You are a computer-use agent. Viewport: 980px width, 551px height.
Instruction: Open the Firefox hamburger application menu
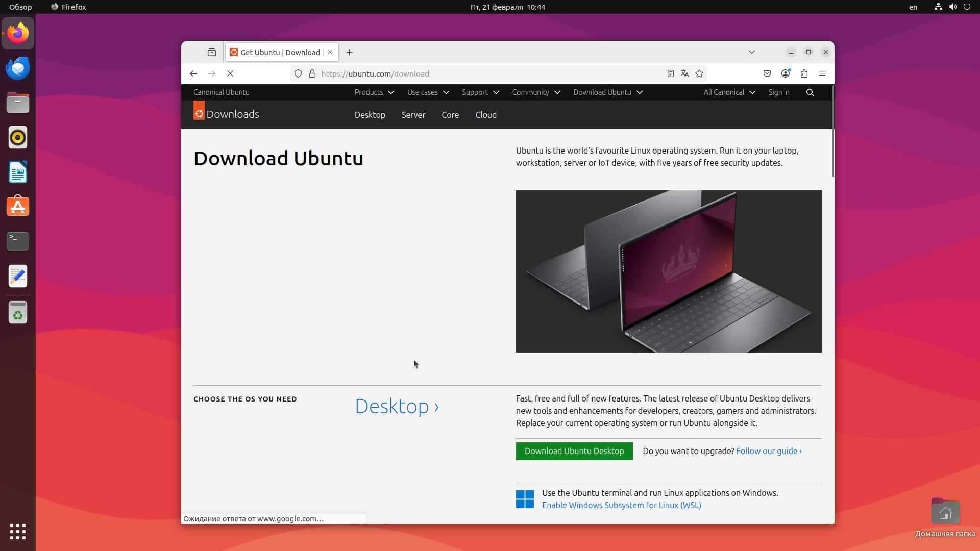point(822,73)
